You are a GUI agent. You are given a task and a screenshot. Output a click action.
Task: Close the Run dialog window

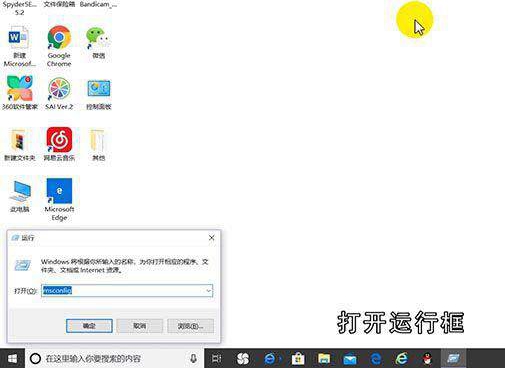tap(211, 238)
